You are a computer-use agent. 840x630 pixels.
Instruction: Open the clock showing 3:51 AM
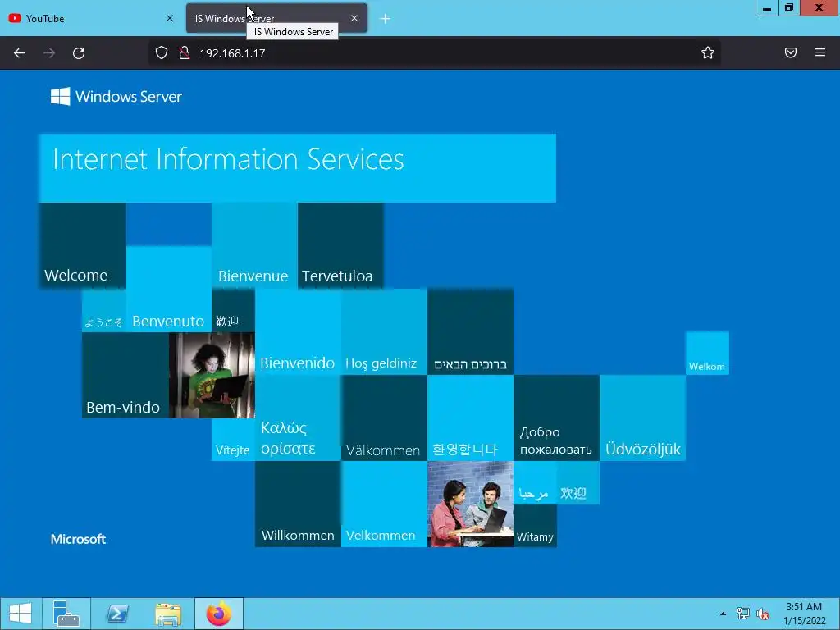[804, 614]
